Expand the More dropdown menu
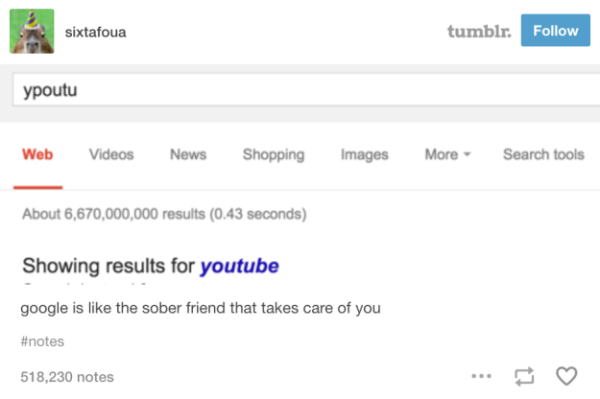600x399 pixels. point(447,155)
